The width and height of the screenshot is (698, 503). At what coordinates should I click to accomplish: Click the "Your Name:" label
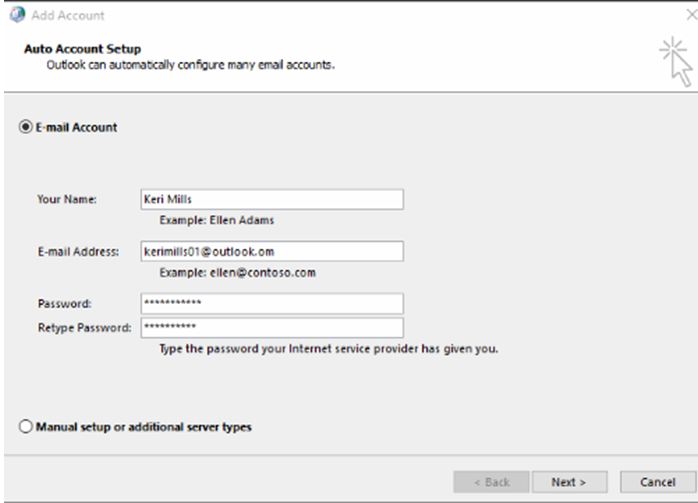[67, 199]
